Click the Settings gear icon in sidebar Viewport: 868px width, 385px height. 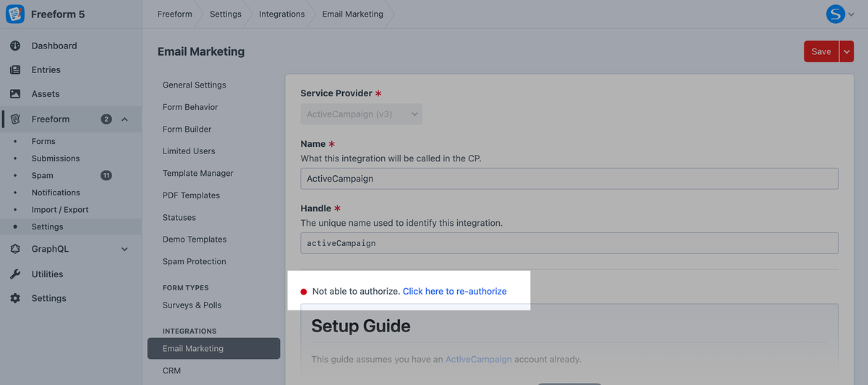click(x=15, y=298)
